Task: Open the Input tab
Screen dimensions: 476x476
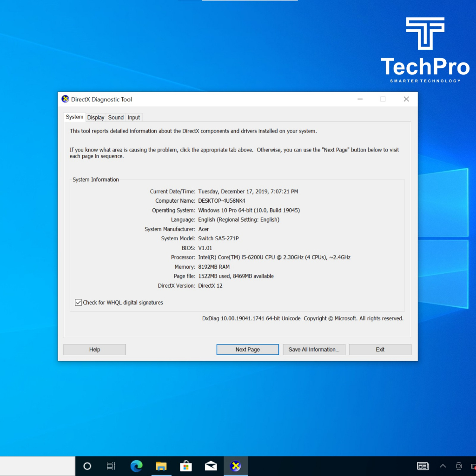Action: click(134, 118)
